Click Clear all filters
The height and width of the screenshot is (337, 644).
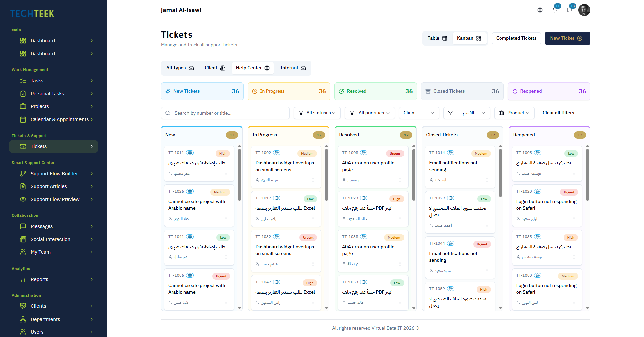(x=558, y=113)
